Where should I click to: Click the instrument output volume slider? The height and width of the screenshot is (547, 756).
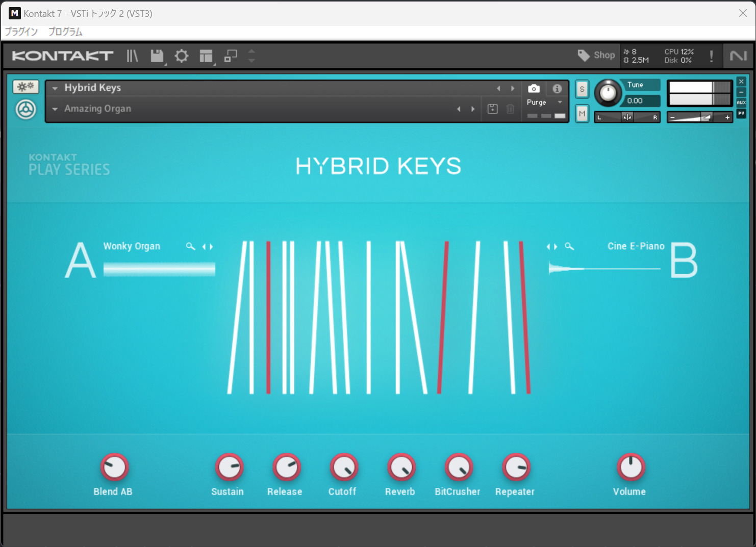[700, 117]
